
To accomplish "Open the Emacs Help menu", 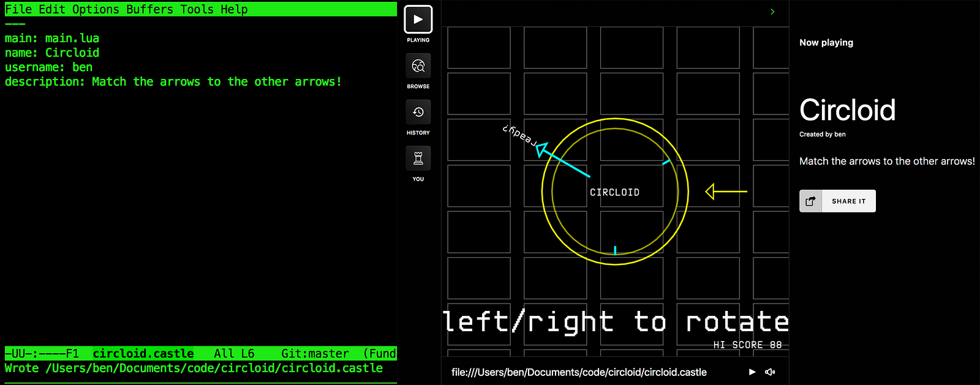I will [x=234, y=9].
